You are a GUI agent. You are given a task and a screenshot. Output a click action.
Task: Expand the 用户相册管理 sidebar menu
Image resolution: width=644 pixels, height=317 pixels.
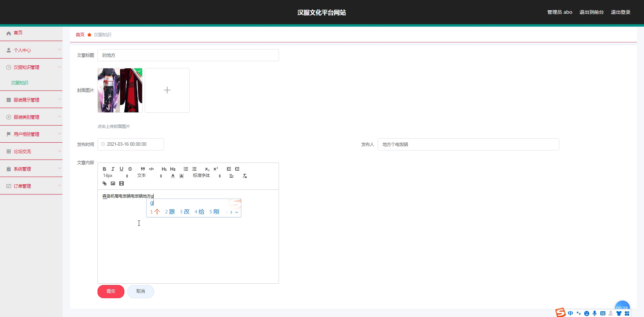pos(31,134)
